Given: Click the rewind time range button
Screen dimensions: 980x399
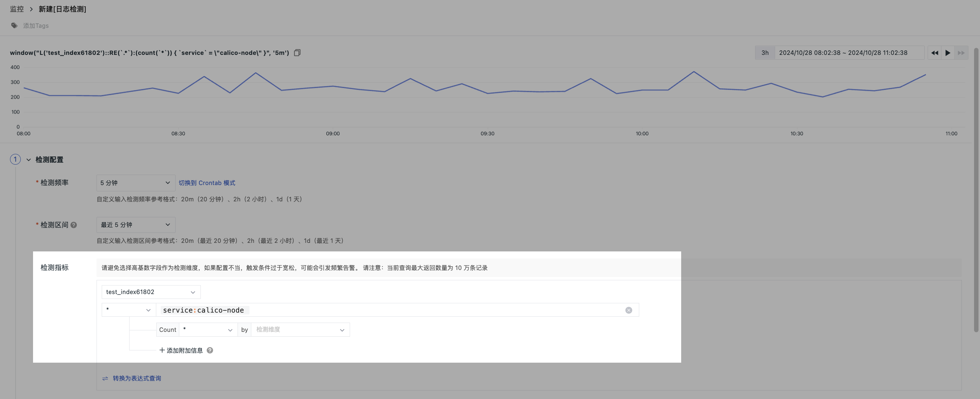Looking at the screenshot, I should pyautogui.click(x=934, y=53).
